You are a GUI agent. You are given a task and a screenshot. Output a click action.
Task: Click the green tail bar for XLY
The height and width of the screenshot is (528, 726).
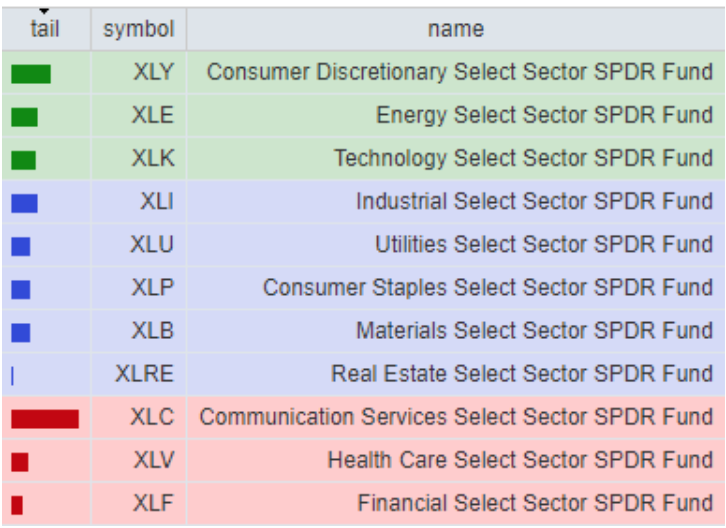31,74
